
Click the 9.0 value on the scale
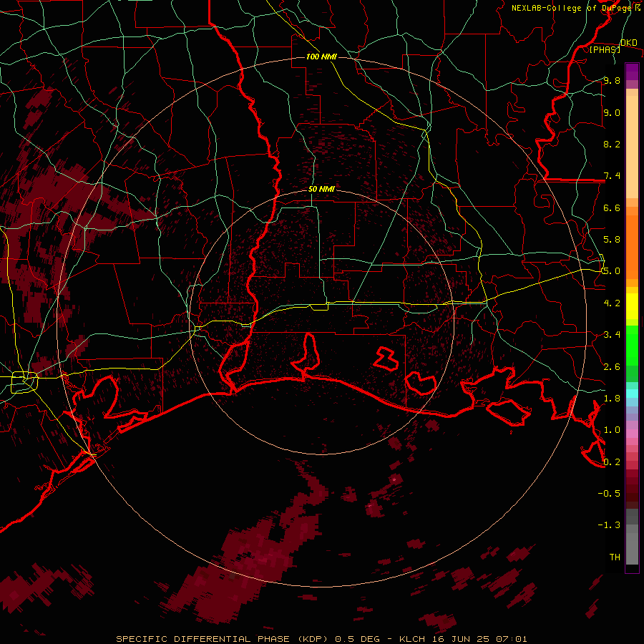pyautogui.click(x=612, y=112)
